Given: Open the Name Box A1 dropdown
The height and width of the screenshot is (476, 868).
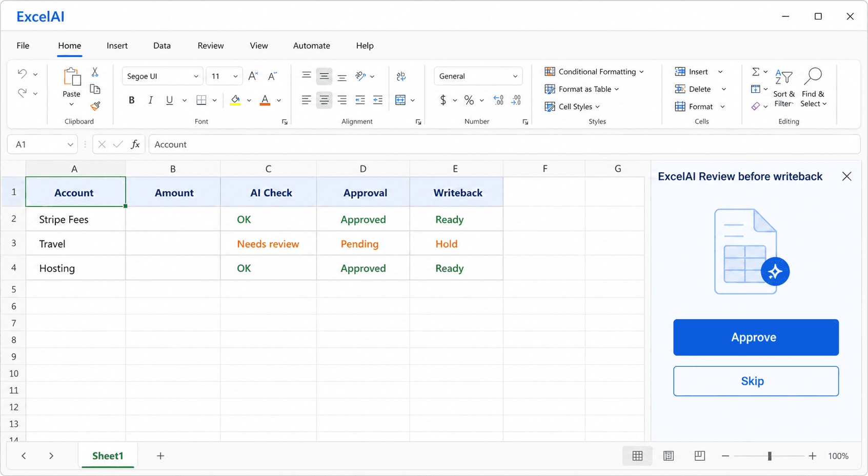Looking at the screenshot, I should (70, 144).
